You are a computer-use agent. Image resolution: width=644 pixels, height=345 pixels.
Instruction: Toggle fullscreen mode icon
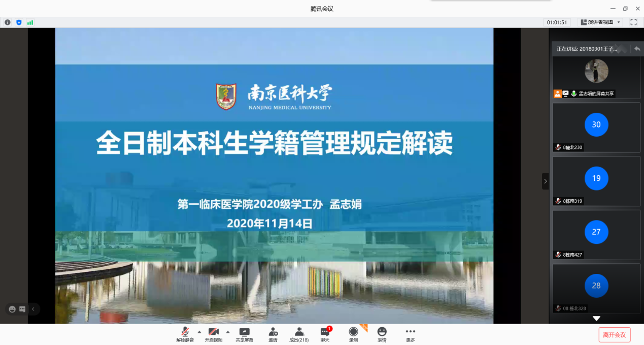coord(633,22)
